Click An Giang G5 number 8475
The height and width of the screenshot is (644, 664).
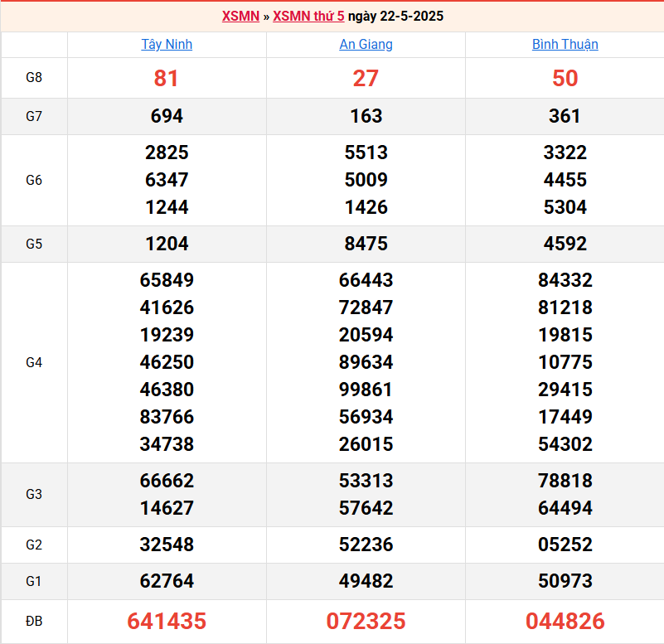click(366, 244)
